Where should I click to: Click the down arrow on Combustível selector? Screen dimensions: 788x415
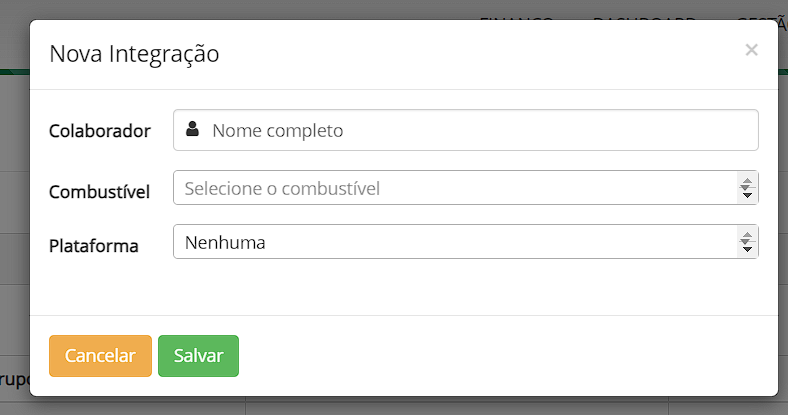(x=746, y=194)
